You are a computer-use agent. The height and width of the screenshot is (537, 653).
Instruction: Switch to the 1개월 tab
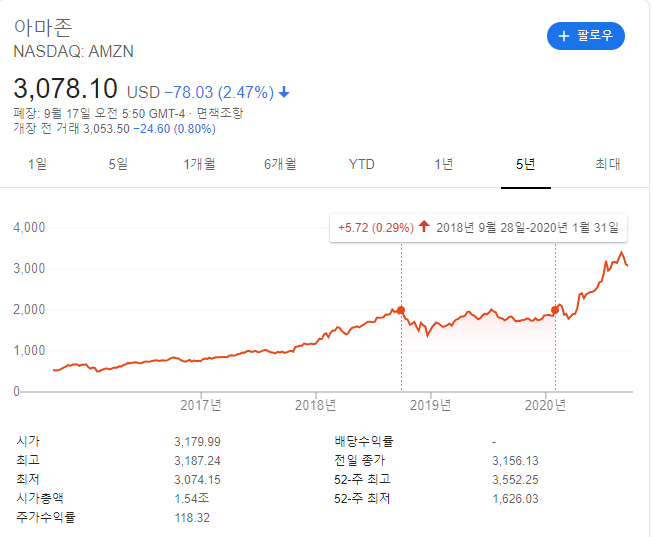tap(199, 164)
